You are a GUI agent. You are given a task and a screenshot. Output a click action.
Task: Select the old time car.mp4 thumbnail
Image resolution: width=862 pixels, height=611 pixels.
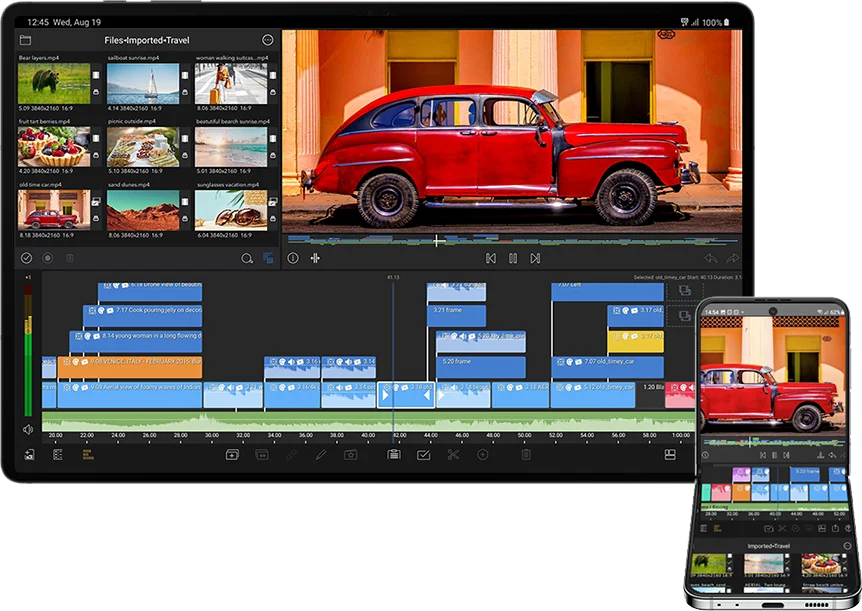[x=54, y=210]
